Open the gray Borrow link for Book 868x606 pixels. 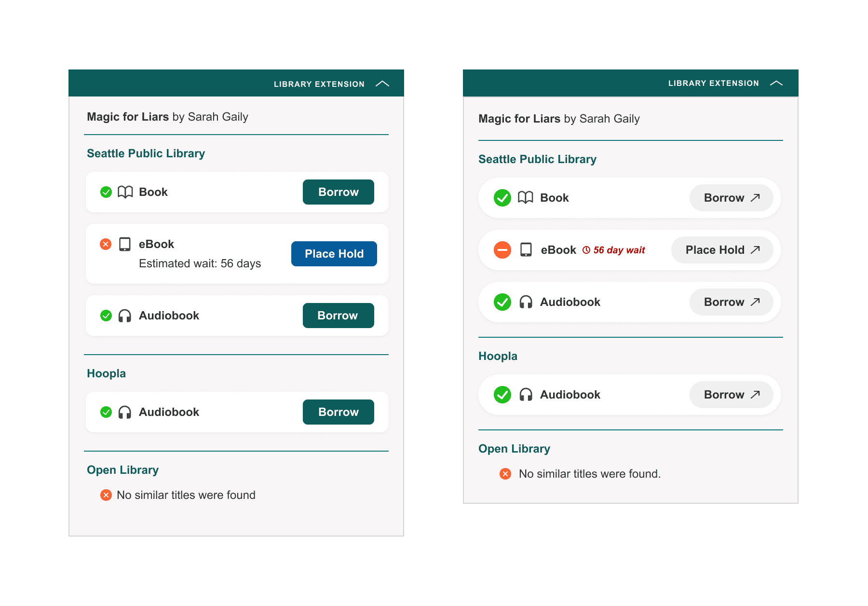[x=731, y=198]
